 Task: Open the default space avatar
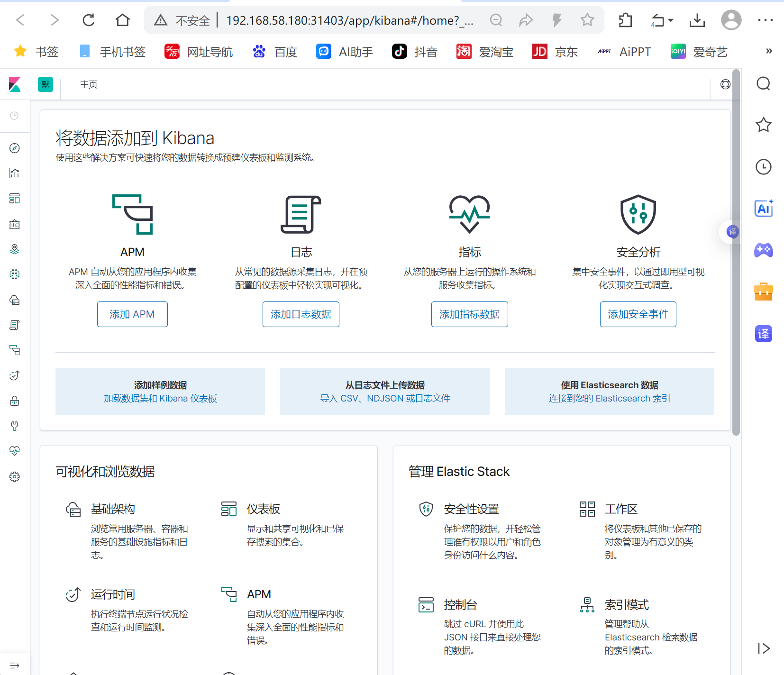46,84
